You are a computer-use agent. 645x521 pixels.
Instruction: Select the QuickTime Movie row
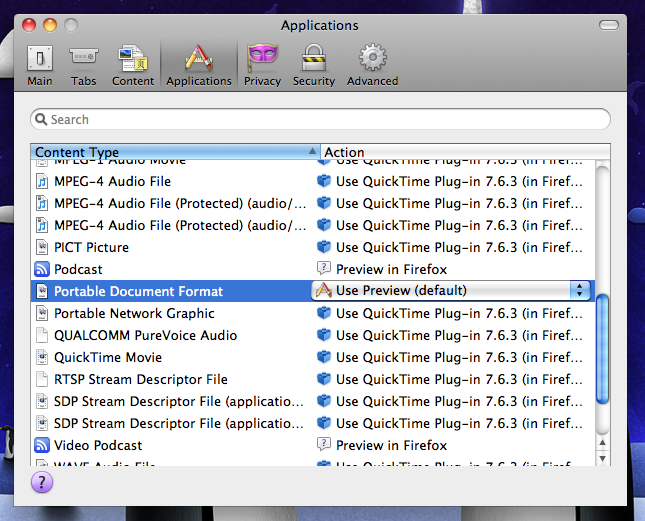(x=313, y=357)
